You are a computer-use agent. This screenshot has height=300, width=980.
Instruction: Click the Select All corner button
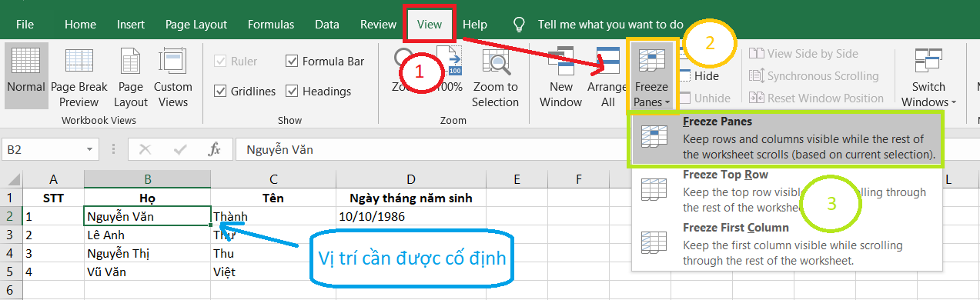click(x=11, y=180)
